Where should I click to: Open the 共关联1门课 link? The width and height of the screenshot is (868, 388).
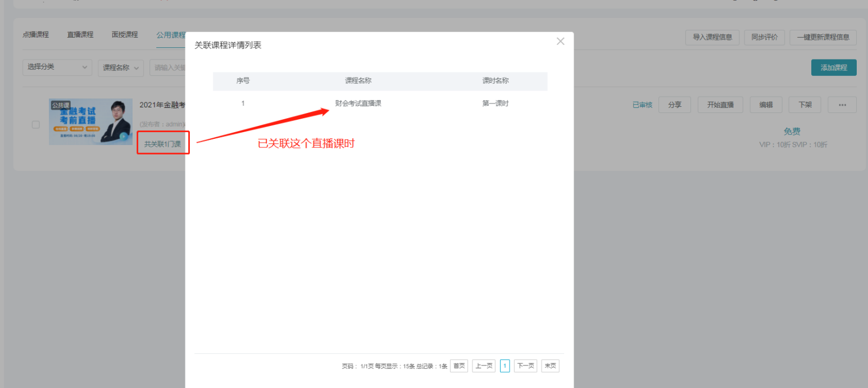[x=162, y=144]
